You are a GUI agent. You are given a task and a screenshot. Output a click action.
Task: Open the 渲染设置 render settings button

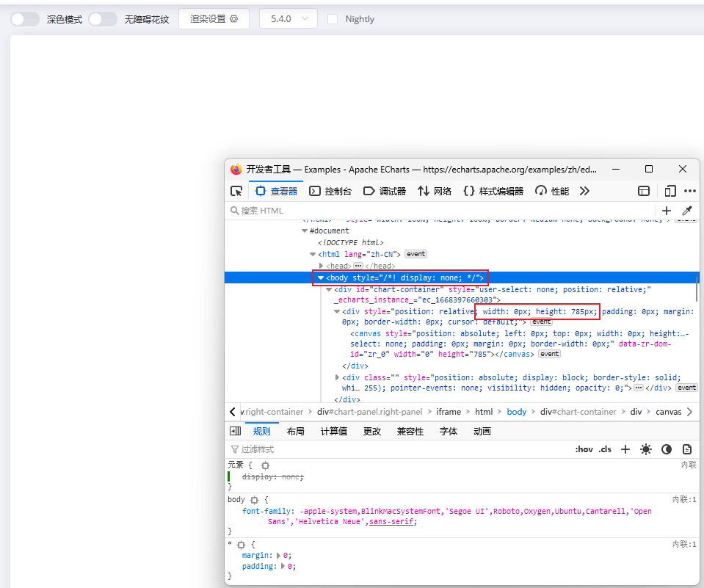[214, 19]
